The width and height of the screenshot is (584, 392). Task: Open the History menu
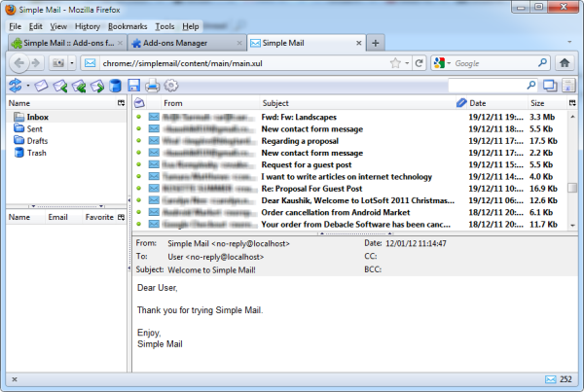88,26
